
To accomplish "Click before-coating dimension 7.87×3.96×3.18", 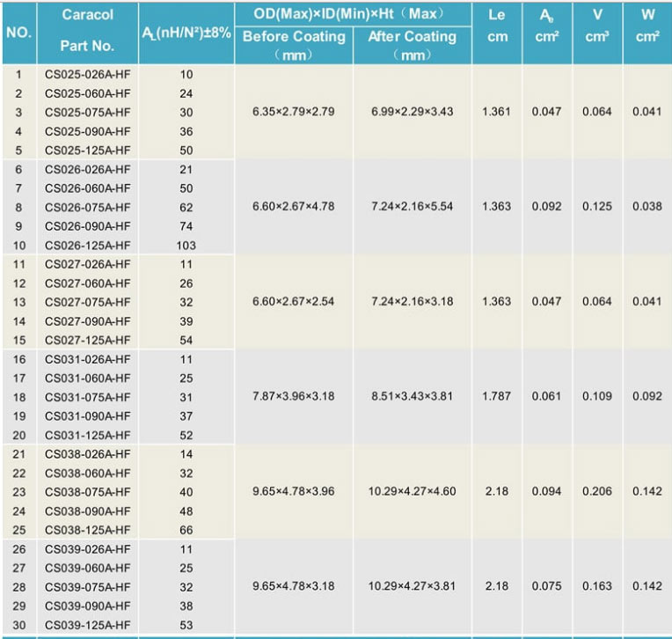I will (x=294, y=396).
